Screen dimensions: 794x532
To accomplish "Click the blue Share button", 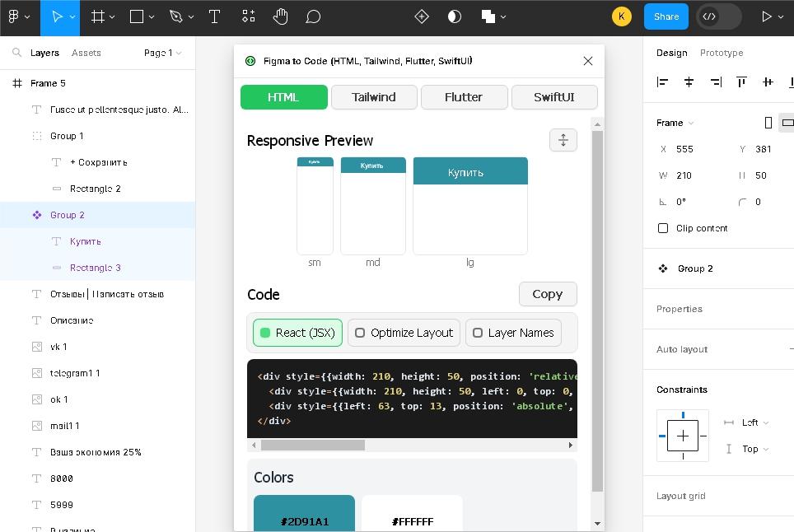I will (x=666, y=16).
